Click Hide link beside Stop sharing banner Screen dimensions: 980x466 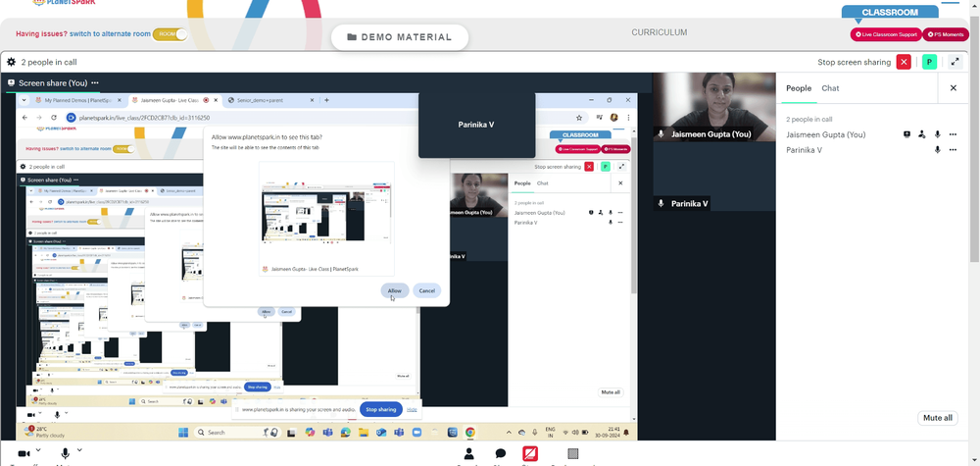[412, 409]
